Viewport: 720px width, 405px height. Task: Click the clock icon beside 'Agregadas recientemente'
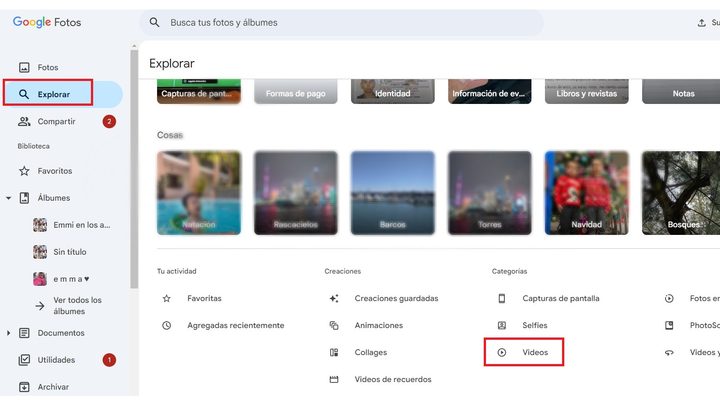click(167, 326)
